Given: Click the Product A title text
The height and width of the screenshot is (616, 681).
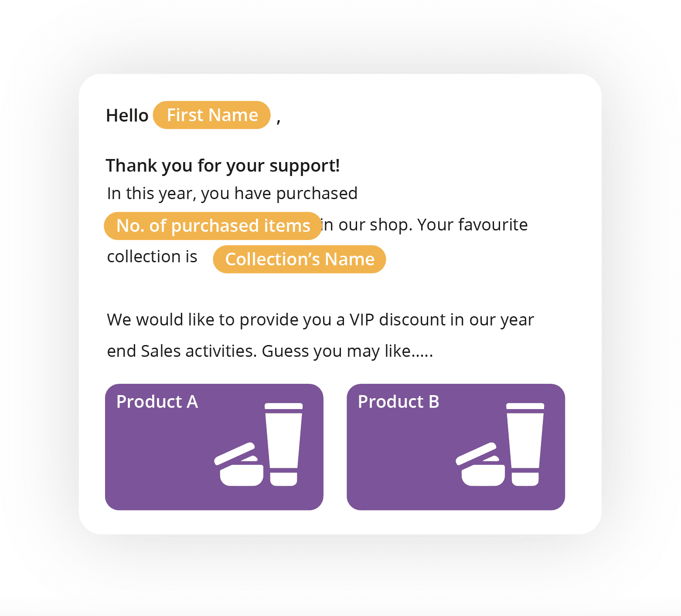Looking at the screenshot, I should (x=157, y=402).
